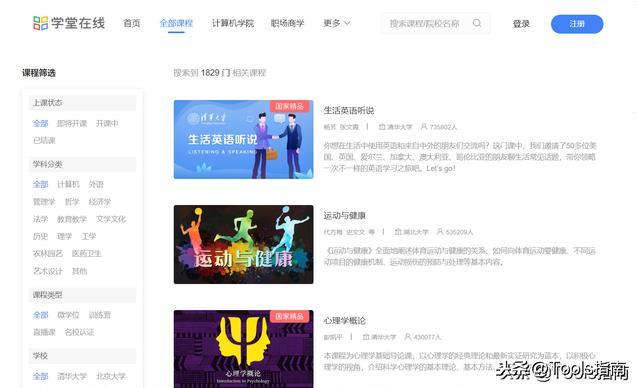This screenshot has height=388, width=637.
Task: Select 全部 under 学科分类
Action: click(41, 184)
